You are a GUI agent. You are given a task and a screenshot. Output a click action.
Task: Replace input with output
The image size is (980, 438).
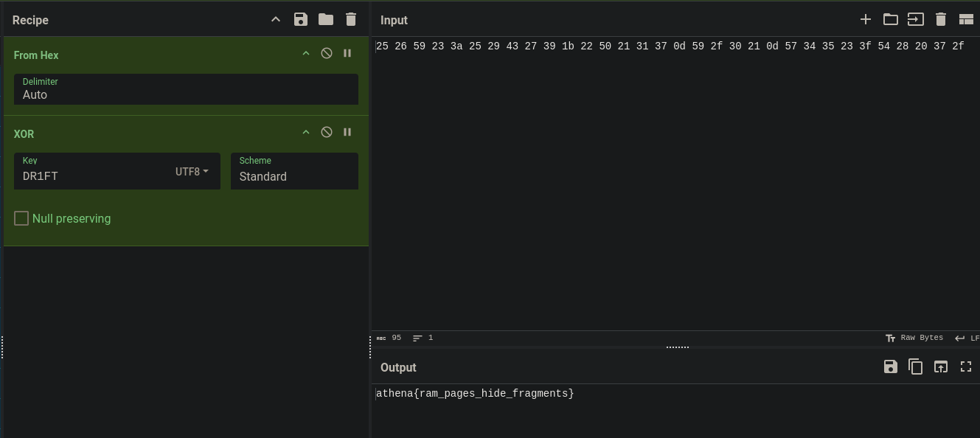coord(941,366)
